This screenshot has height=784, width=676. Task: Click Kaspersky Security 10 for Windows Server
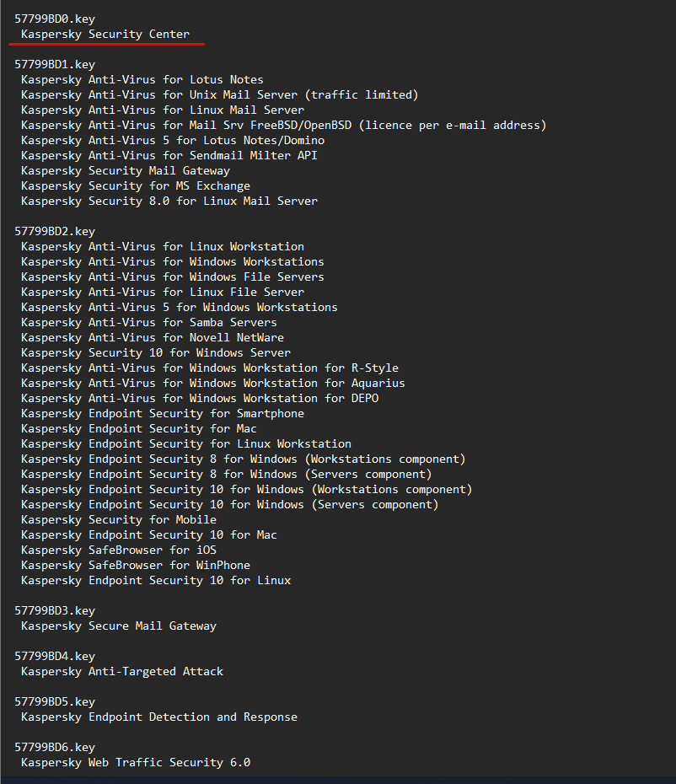tap(156, 352)
